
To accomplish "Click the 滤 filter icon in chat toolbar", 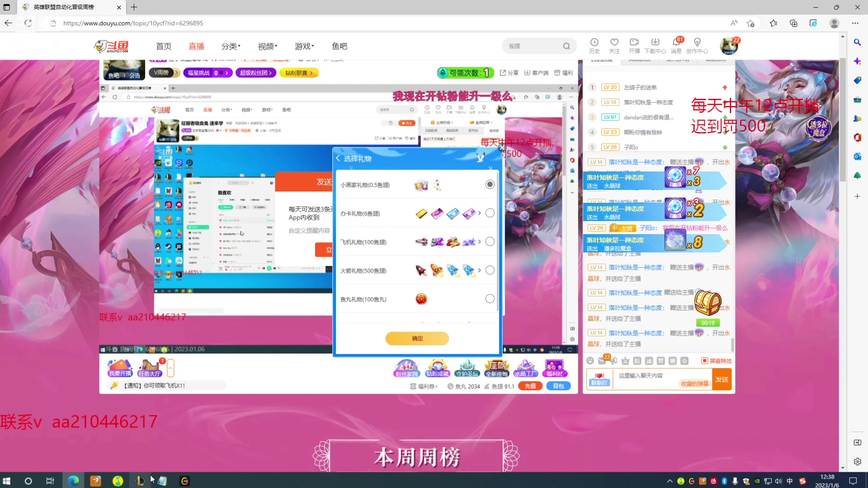I will tap(649, 361).
